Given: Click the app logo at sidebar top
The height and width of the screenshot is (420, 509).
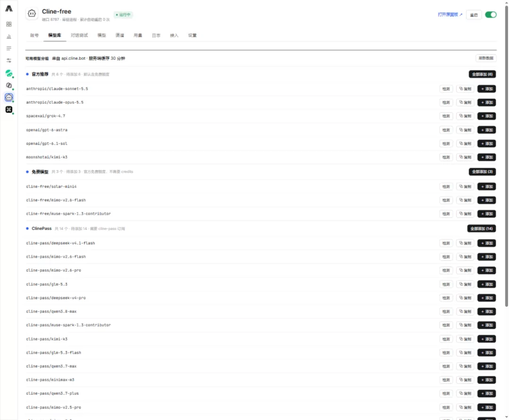Looking at the screenshot, I should coord(9,9).
